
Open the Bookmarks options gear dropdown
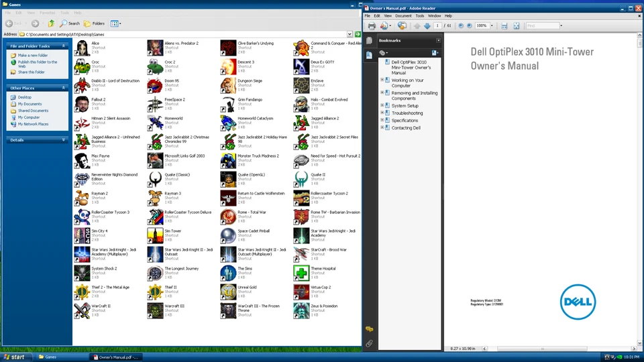click(383, 52)
